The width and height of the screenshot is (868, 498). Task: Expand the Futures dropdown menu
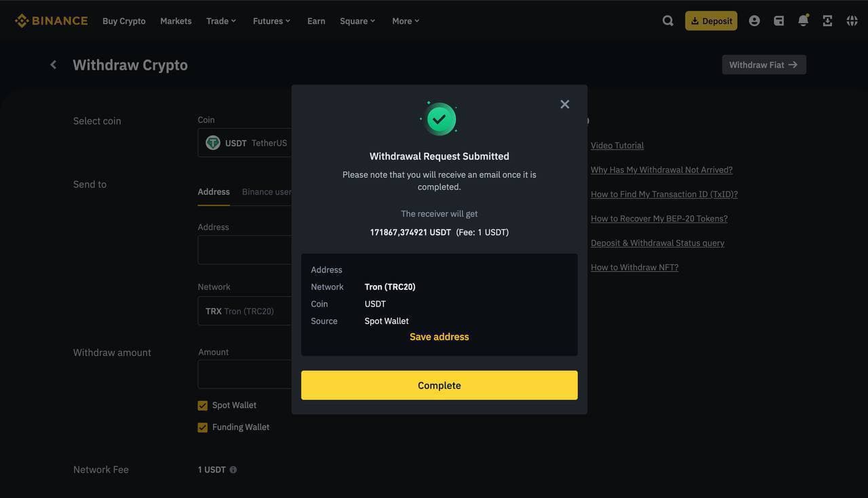(271, 21)
